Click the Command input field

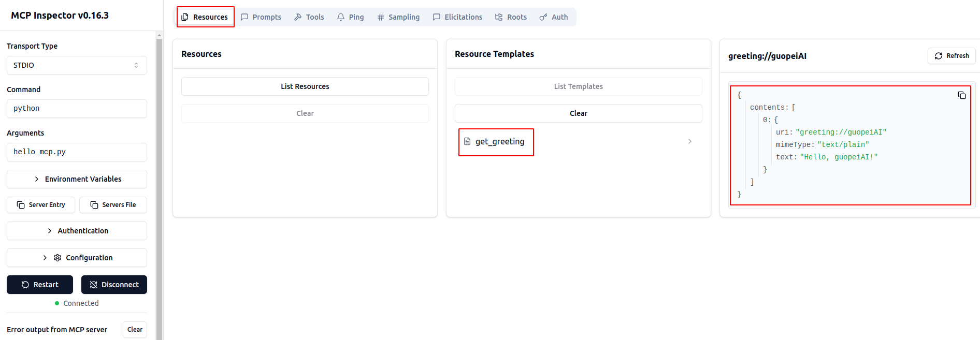(x=77, y=109)
